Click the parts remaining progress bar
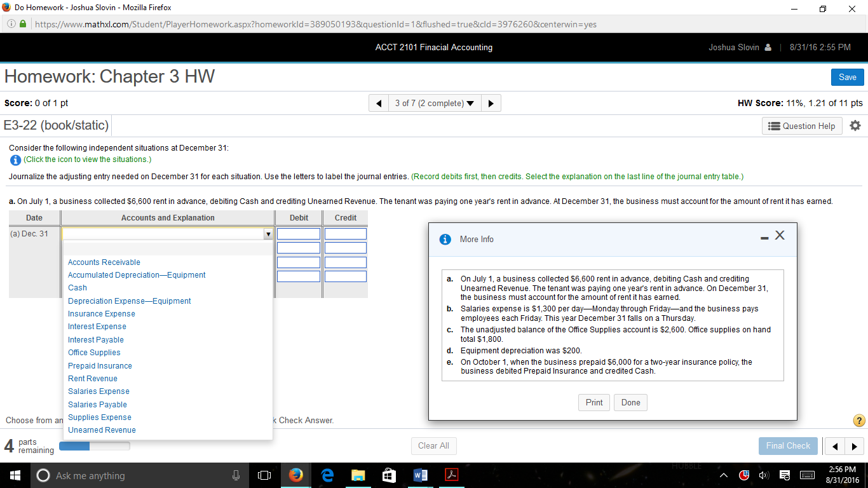Image resolution: width=868 pixels, height=488 pixels. pyautogui.click(x=95, y=445)
